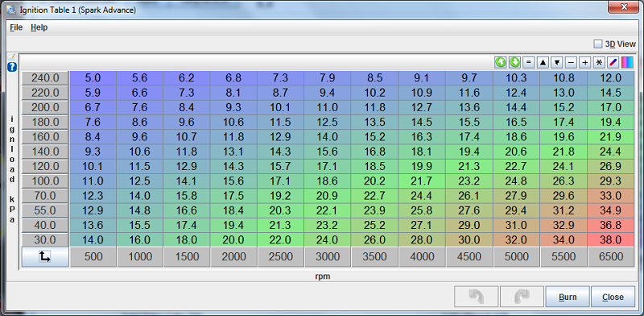
Task: Open the pink-cyan color shade setting
Action: click(x=627, y=63)
